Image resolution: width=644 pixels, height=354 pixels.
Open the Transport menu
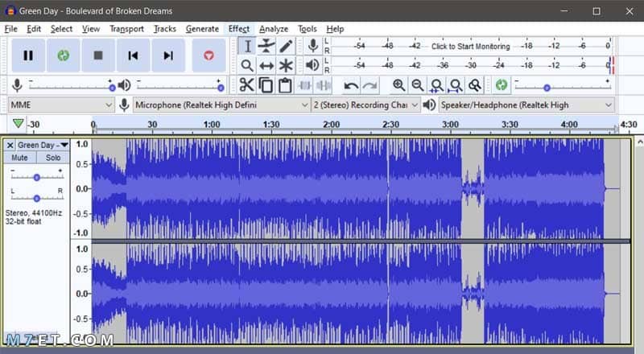tap(126, 29)
